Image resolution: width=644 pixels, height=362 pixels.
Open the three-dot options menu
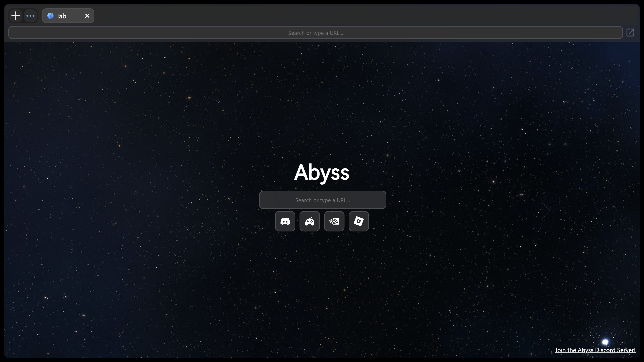coord(31,16)
